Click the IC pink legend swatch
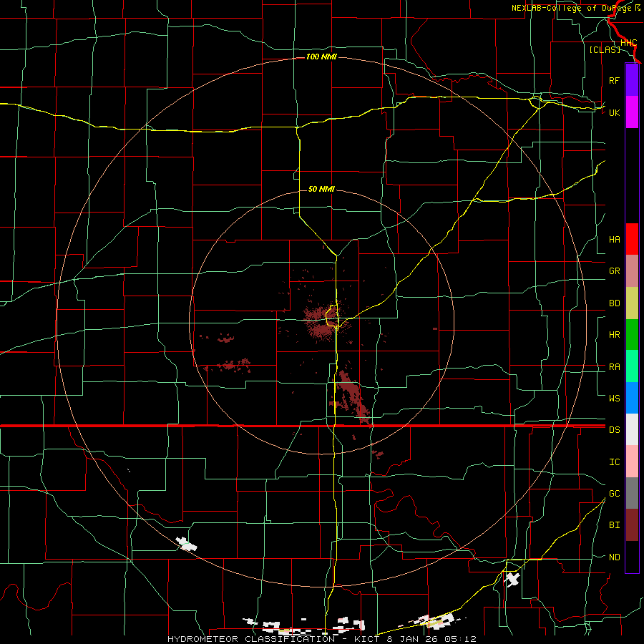Screen dimensions: 644x644 [x=632, y=462]
